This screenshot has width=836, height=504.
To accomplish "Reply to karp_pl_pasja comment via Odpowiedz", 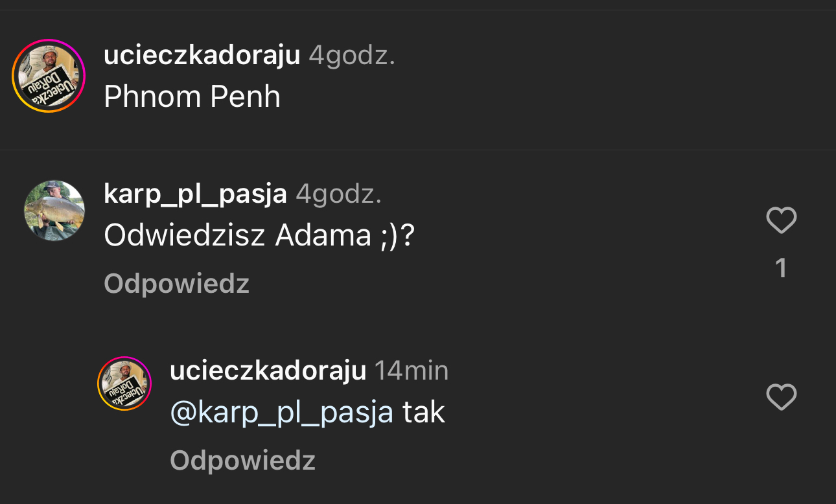I will click(176, 284).
